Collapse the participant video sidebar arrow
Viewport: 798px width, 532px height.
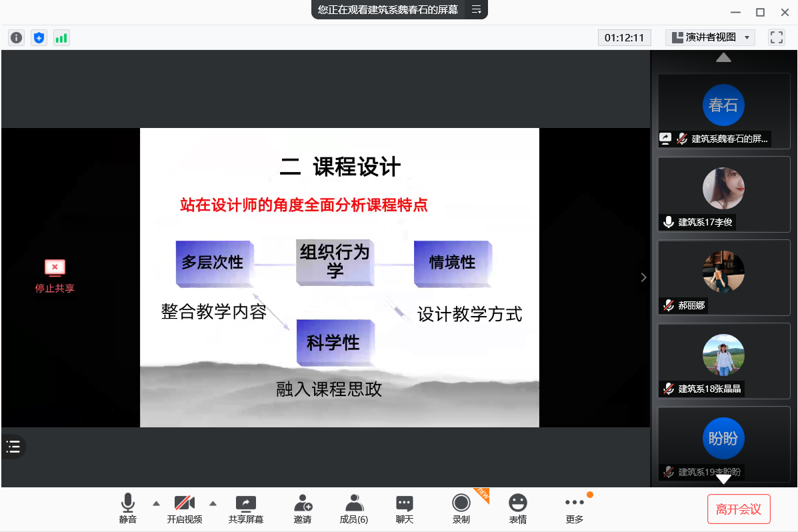(x=643, y=277)
